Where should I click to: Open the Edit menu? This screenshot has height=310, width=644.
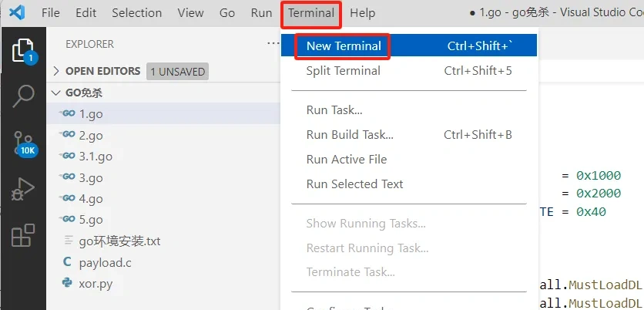point(86,13)
